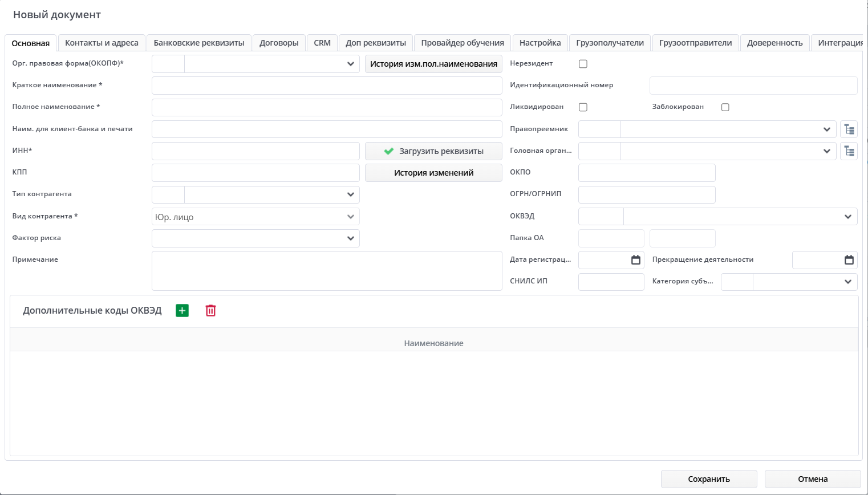Image resolution: width=868 pixels, height=495 pixels.
Task: Open tree selector icon for Правопреемник
Action: pyautogui.click(x=849, y=129)
